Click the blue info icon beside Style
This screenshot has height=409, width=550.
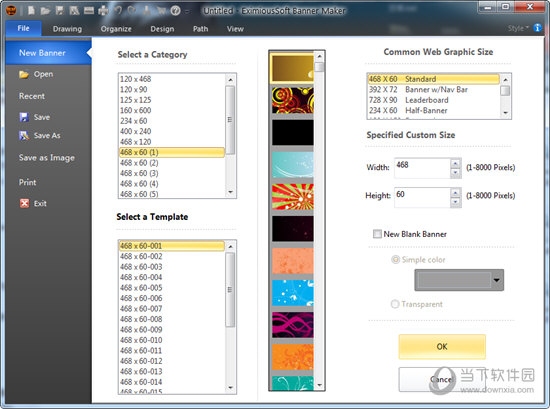pyautogui.click(x=537, y=28)
